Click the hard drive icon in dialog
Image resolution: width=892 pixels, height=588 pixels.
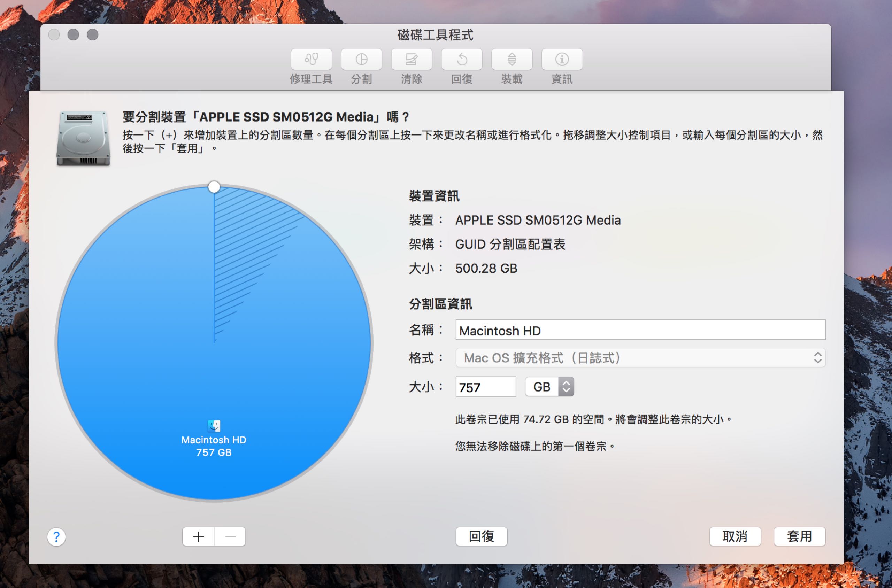click(83, 138)
